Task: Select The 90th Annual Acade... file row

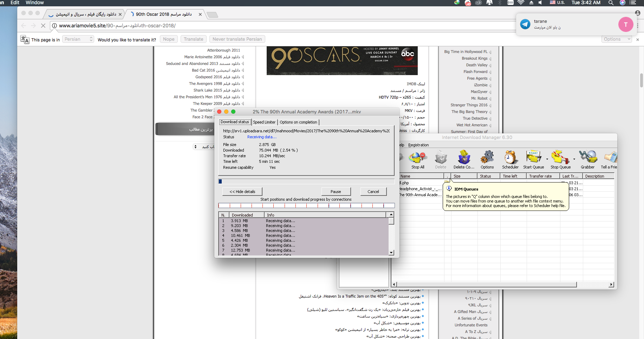Action: coord(421,195)
